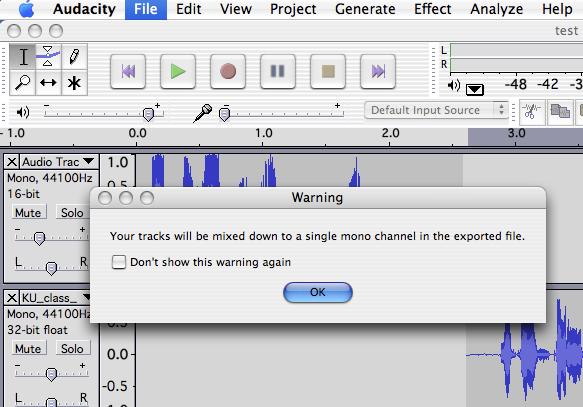Open the output meter dropdown arrow

[475, 89]
